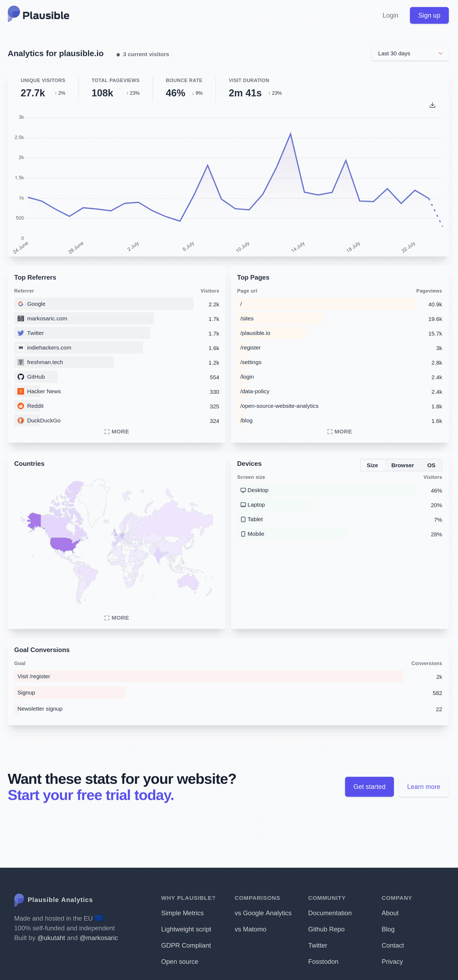Click the current visitors status dot
Image resolution: width=458 pixels, height=980 pixels.
pyautogui.click(x=118, y=55)
